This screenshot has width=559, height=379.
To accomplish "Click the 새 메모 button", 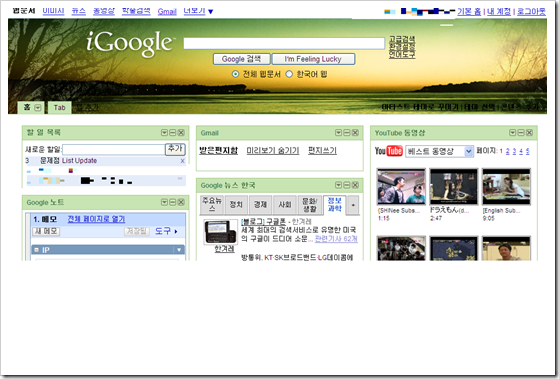I will point(46,231).
